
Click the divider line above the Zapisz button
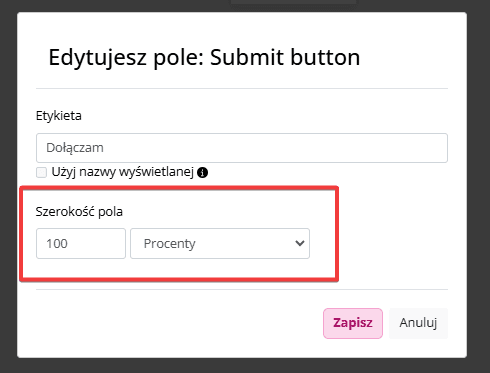coord(242,289)
